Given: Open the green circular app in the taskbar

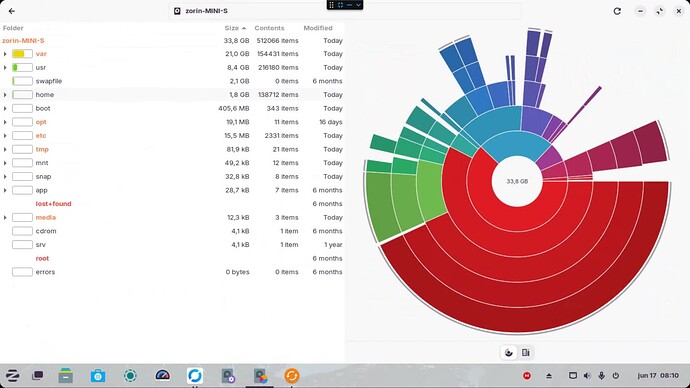Looking at the screenshot, I should [x=130, y=376].
